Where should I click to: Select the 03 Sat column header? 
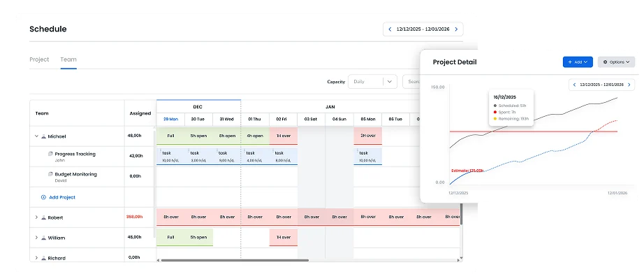312,119
